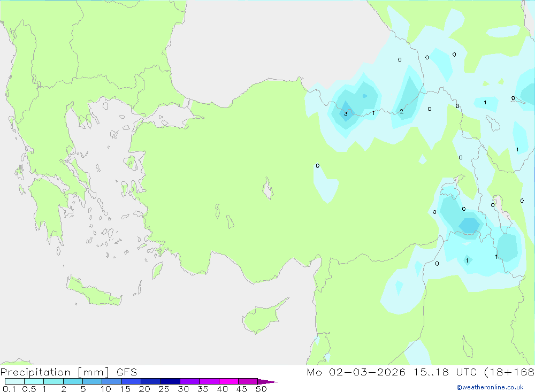
Task: Open the weatheronline.co.uk copyright link
Action: [x=490, y=387]
